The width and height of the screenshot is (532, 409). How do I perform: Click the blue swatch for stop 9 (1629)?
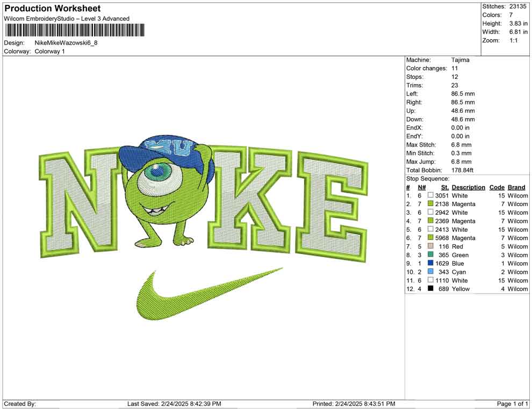click(x=430, y=263)
